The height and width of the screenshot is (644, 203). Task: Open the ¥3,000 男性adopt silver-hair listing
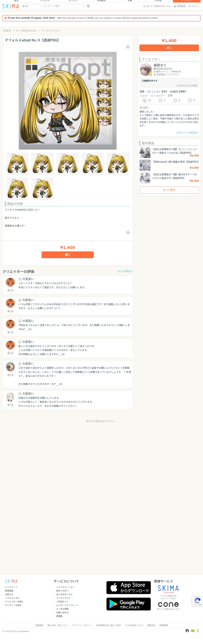point(169,165)
